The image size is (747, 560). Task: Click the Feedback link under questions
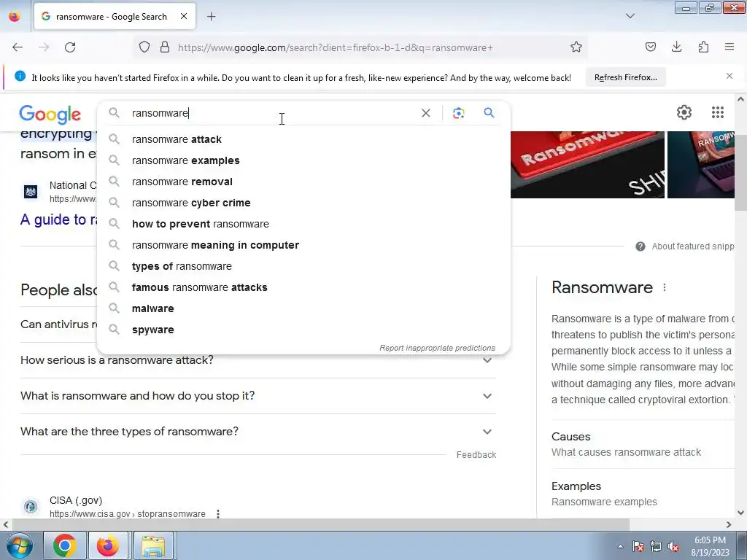point(476,455)
